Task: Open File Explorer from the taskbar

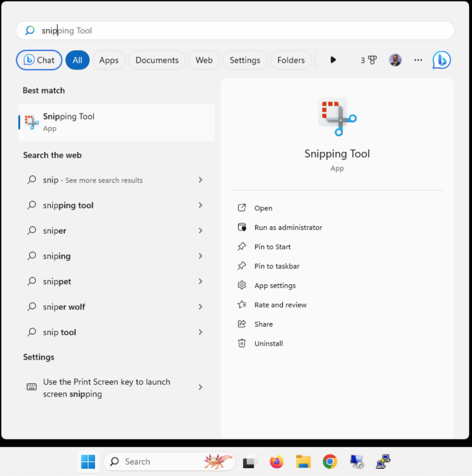Action: (x=303, y=461)
